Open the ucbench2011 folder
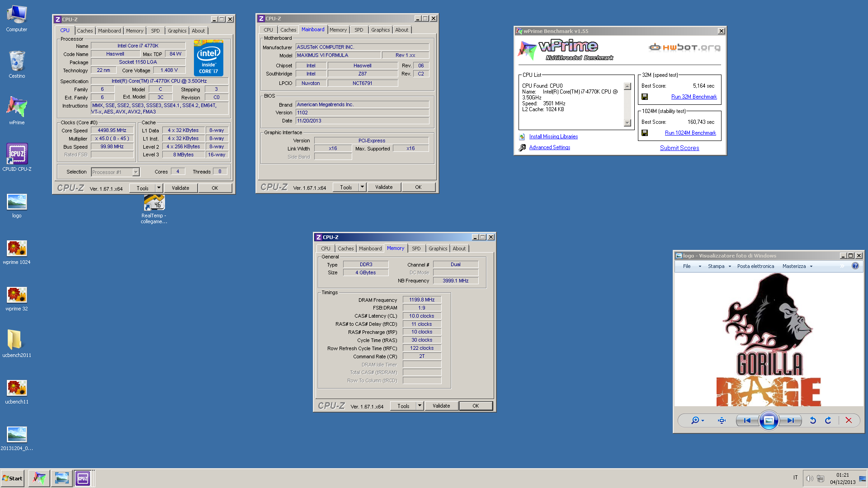Image resolution: width=868 pixels, height=488 pixels. click(x=17, y=343)
